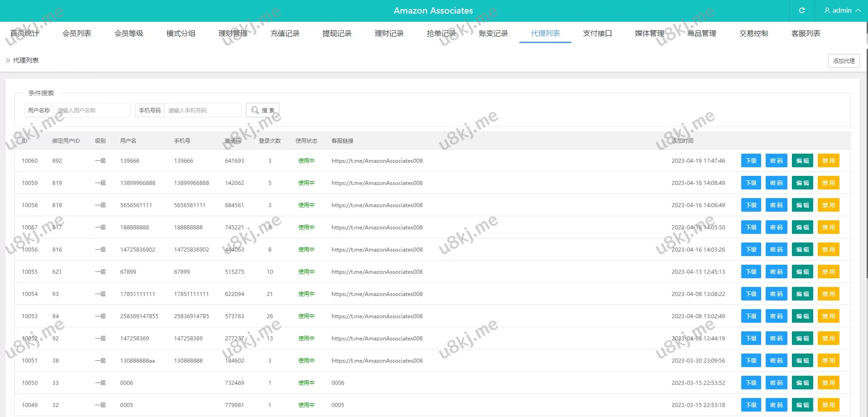Open the 首页统计 tab
Screen dimensions: 868x417
coord(24,34)
